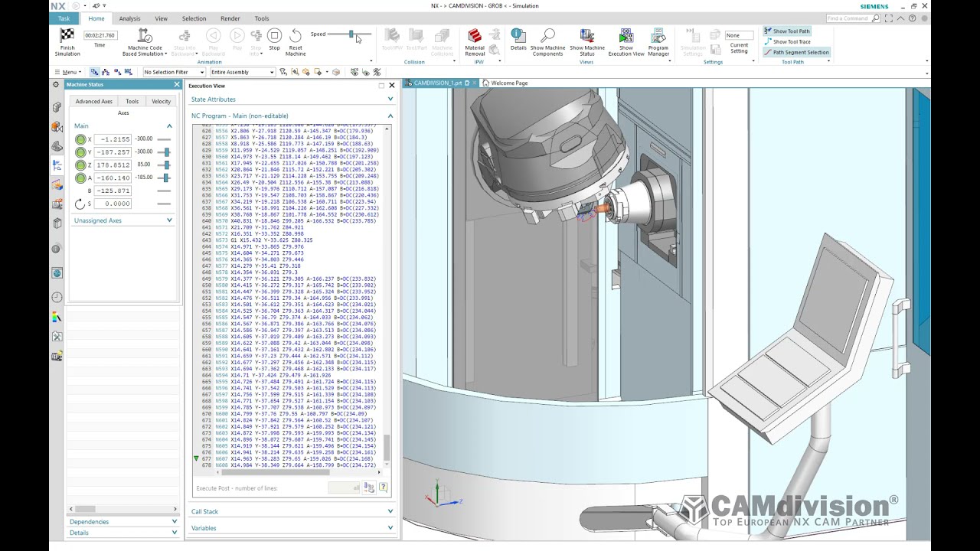Toggle the Z axis green indicator

[x=80, y=165]
